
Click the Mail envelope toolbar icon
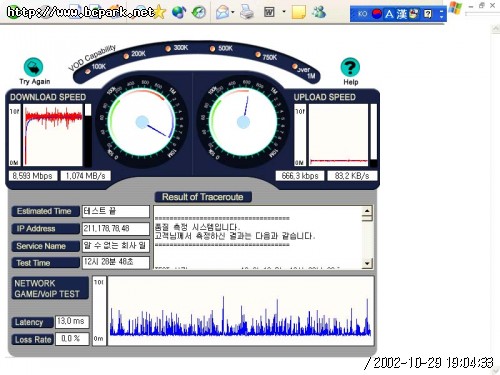(x=222, y=13)
